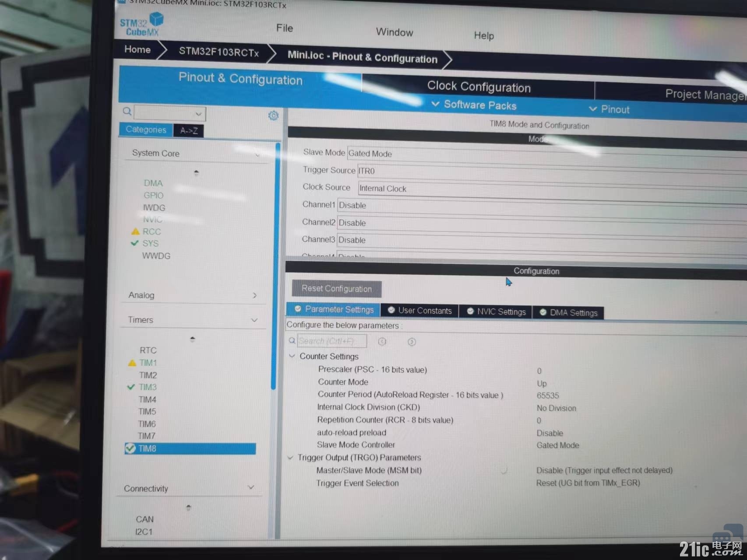Click Mini.ioc - Pinout & Configuration breadcrumb

tap(362, 57)
